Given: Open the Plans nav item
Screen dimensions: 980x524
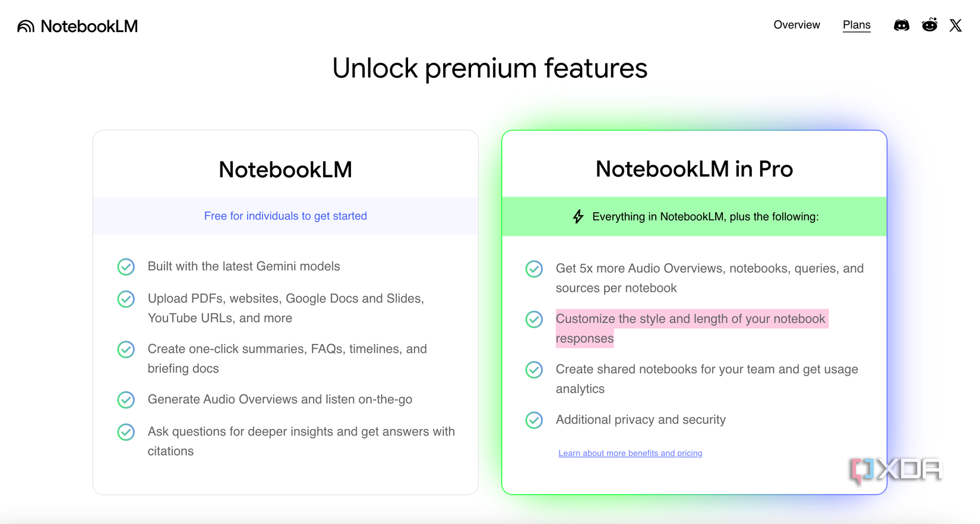Looking at the screenshot, I should [x=856, y=25].
